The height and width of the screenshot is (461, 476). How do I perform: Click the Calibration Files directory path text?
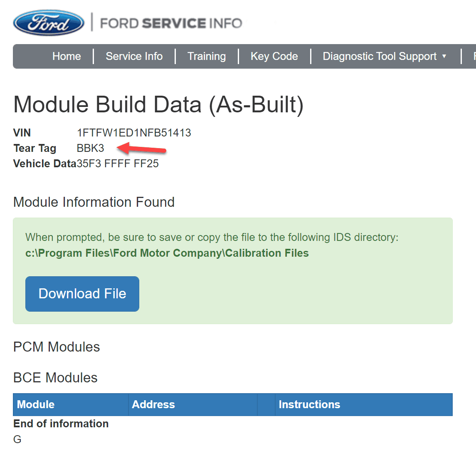(166, 253)
